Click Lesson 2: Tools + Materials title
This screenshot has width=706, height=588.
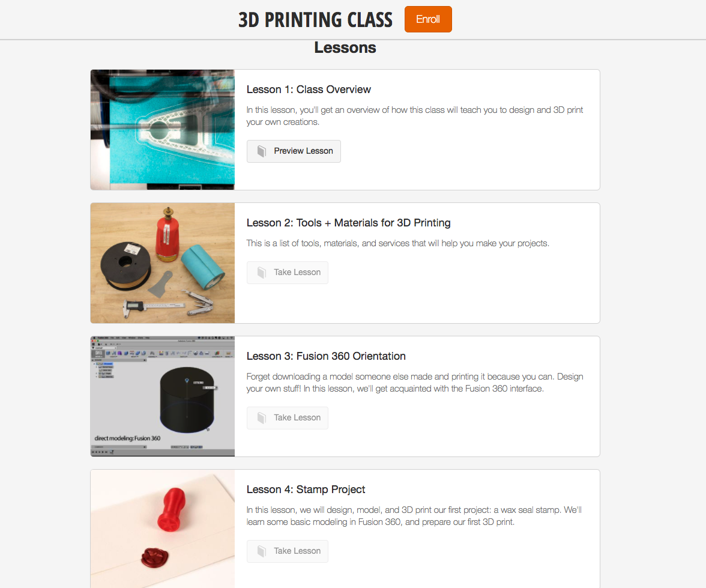pyautogui.click(x=348, y=223)
